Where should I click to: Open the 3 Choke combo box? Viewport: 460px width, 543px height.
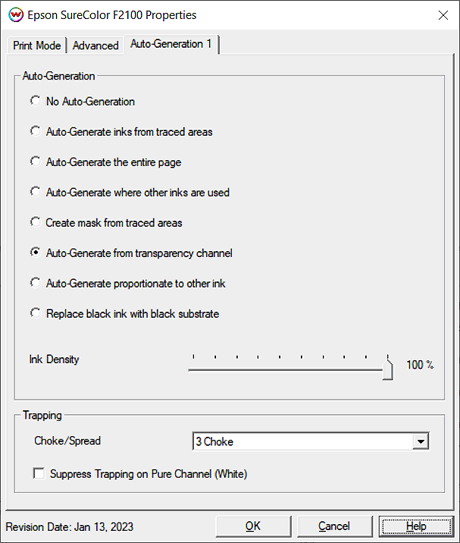point(311,441)
